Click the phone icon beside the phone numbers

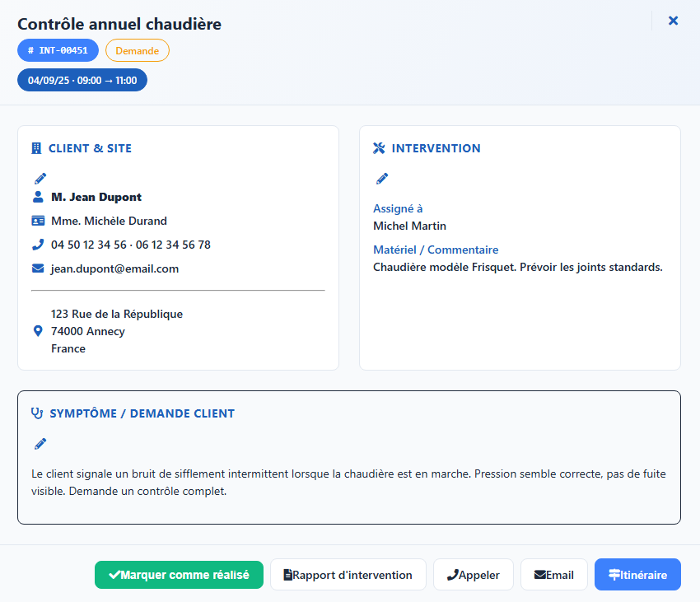tap(36, 244)
